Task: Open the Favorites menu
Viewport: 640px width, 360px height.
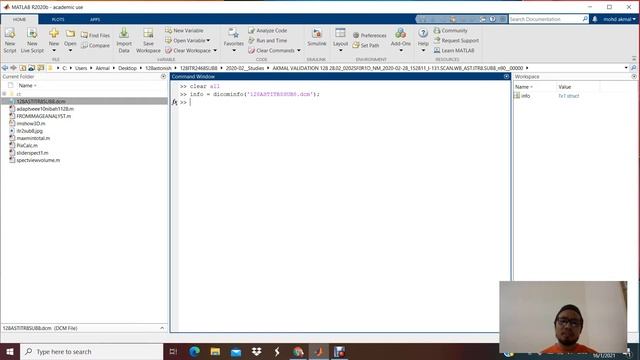Action: click(233, 40)
